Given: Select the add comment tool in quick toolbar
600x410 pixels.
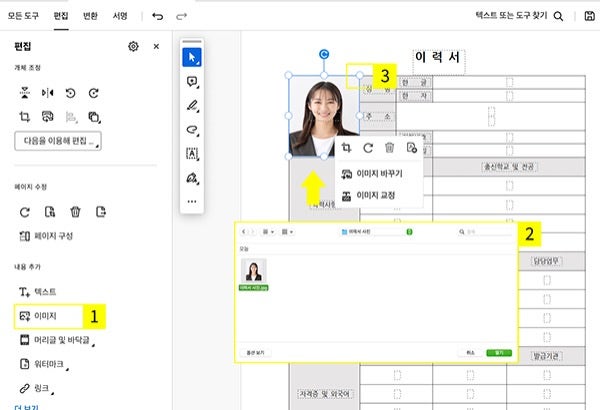Looking at the screenshot, I should (x=192, y=82).
